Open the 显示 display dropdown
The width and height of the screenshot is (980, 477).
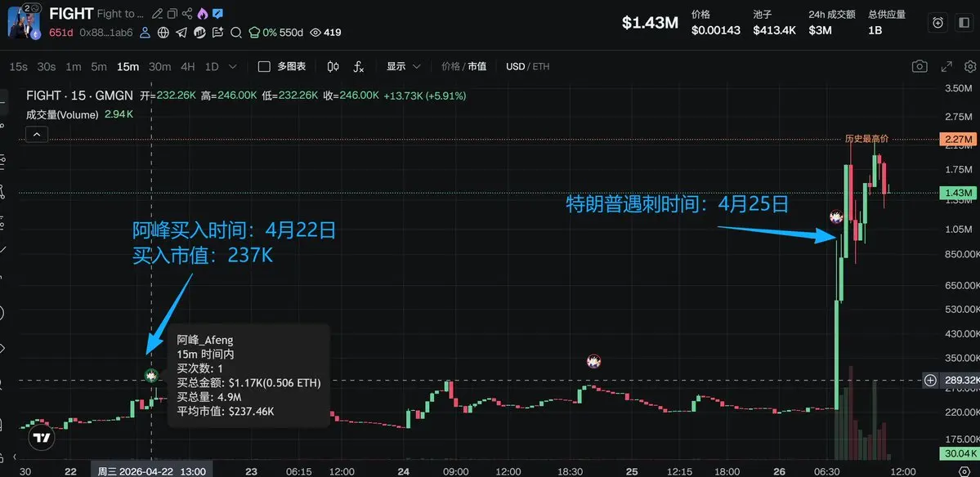coord(403,66)
